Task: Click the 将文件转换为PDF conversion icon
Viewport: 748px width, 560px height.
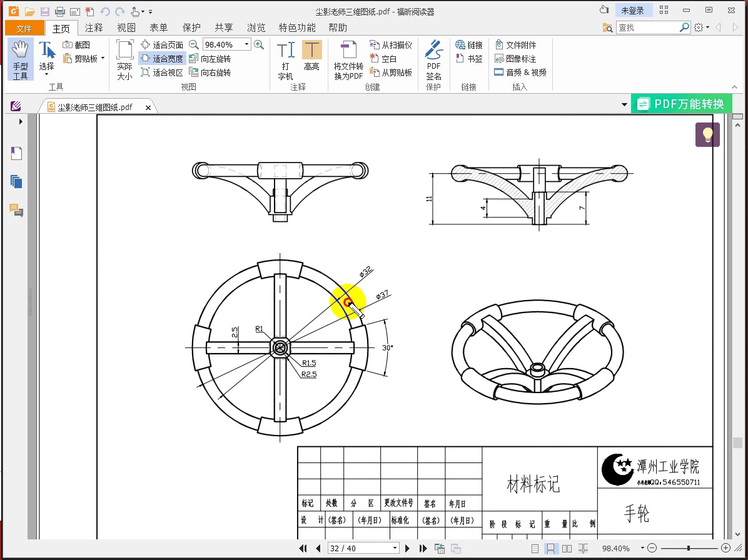Action: pyautogui.click(x=348, y=59)
